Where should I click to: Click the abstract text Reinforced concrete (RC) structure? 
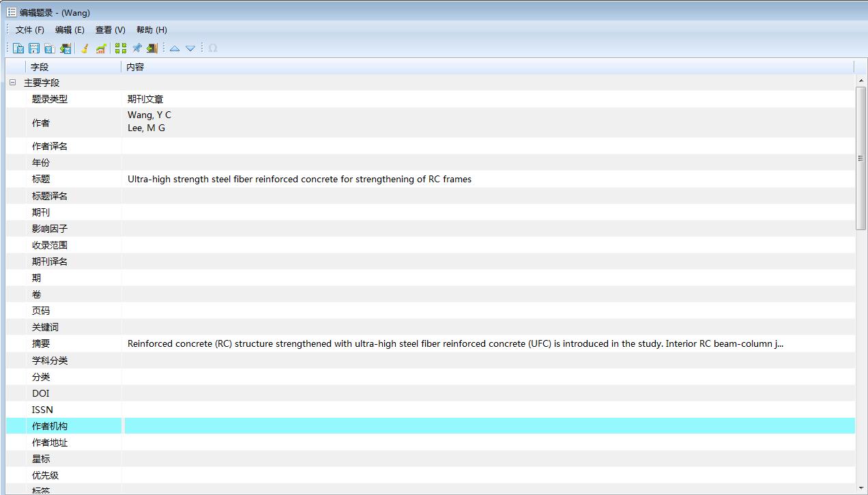click(x=455, y=344)
